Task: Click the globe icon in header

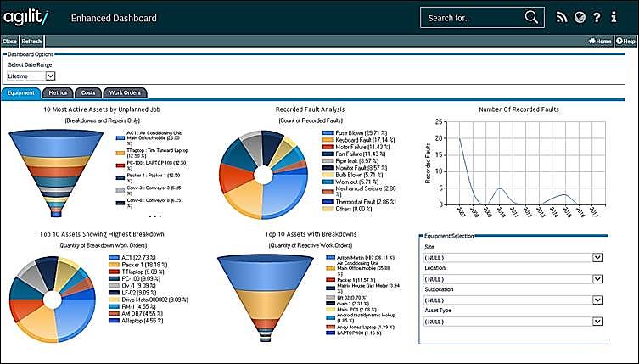Action: (x=580, y=17)
